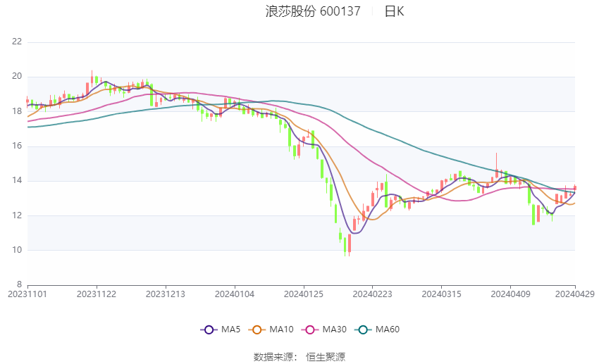Click the 浪莎股份 600137 stock title
This screenshot has height=364, width=599.
click(313, 11)
